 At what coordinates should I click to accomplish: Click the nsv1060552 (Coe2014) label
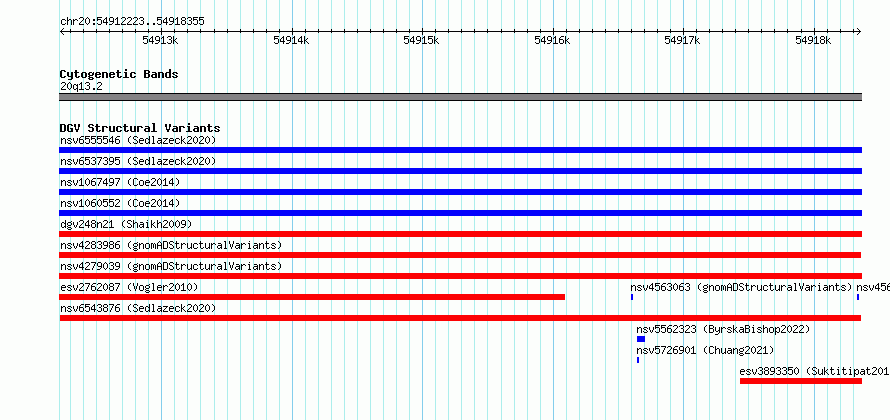click(x=120, y=203)
